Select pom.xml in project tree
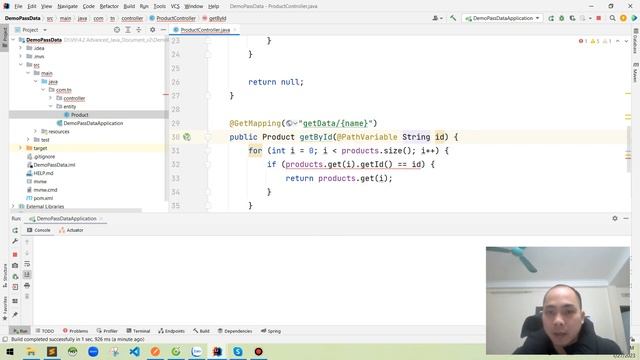The width and height of the screenshot is (640, 360). [40, 198]
